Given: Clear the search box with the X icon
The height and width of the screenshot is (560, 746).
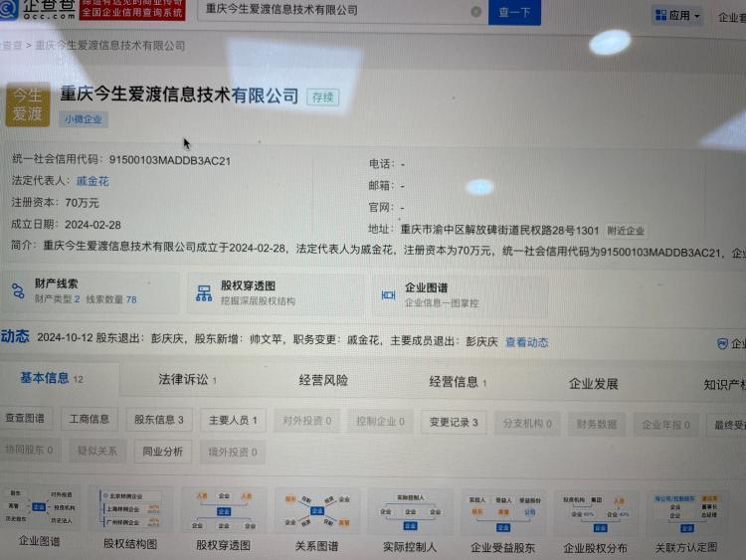Looking at the screenshot, I should pyautogui.click(x=475, y=11).
